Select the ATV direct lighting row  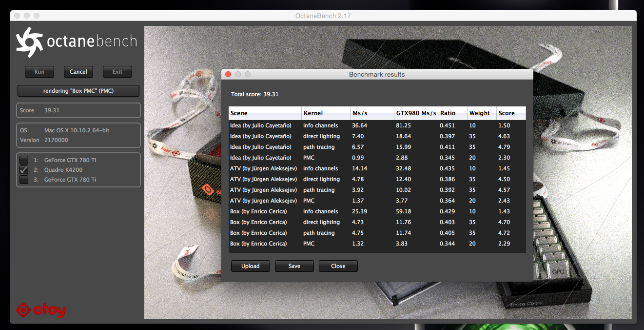click(x=377, y=179)
